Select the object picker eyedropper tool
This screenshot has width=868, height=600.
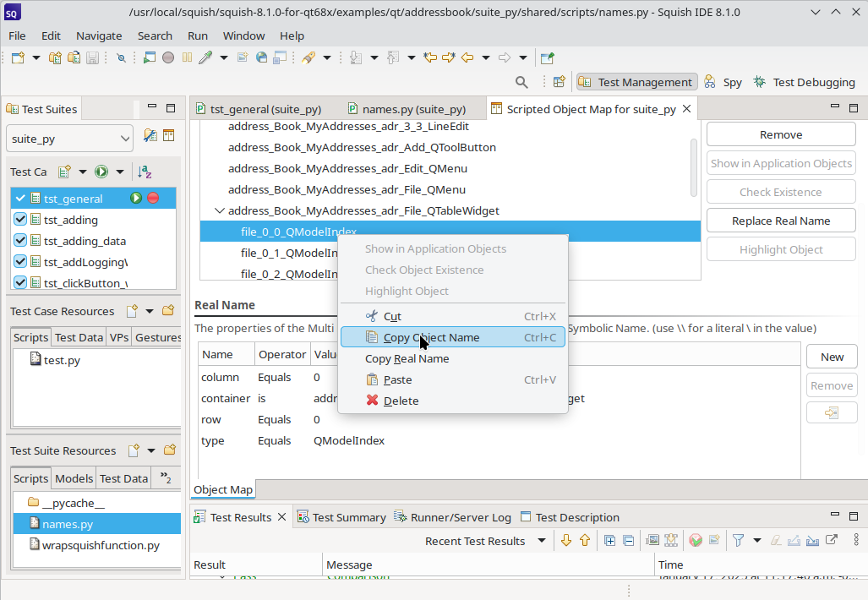(x=205, y=57)
